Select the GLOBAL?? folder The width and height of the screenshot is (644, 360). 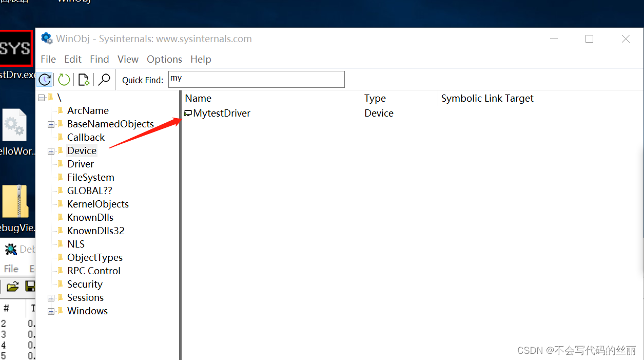pos(90,191)
